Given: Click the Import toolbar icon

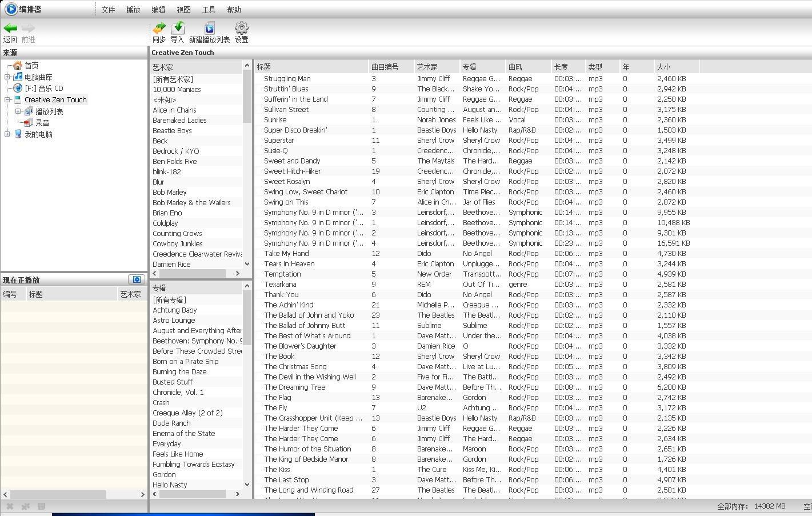Looking at the screenshot, I should (178, 27).
